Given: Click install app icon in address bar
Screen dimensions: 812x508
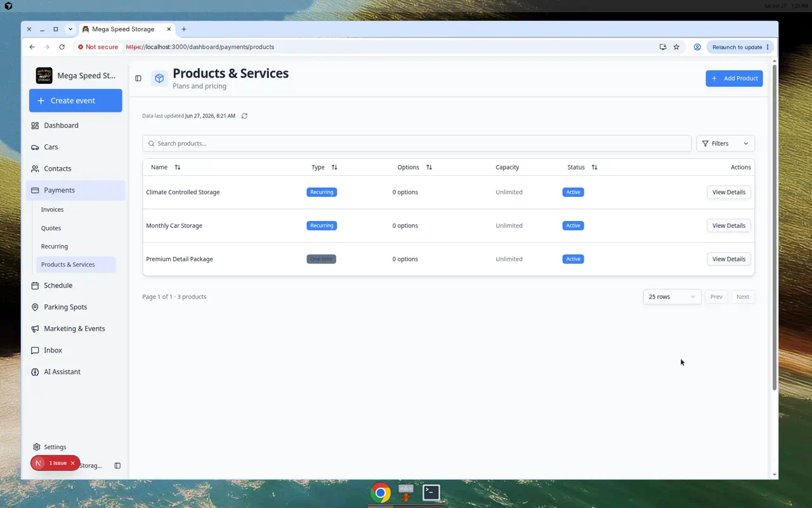Looking at the screenshot, I should tap(663, 47).
